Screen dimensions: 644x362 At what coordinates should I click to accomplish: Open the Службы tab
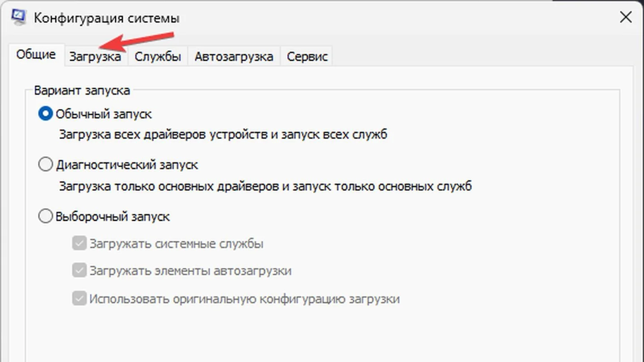pos(158,57)
